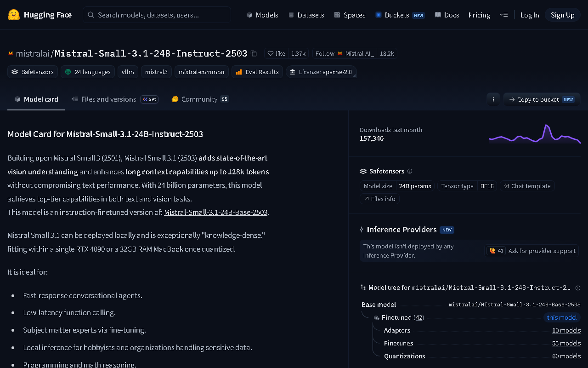Click the 157,340 downloads value
Viewport: 588px width, 368px height.
372,138
